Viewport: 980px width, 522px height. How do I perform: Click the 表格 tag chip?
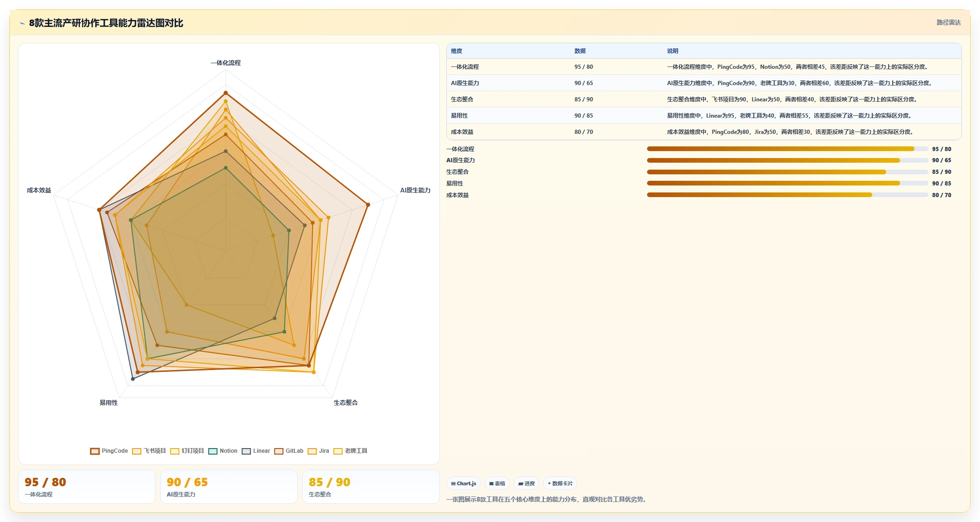click(x=497, y=483)
